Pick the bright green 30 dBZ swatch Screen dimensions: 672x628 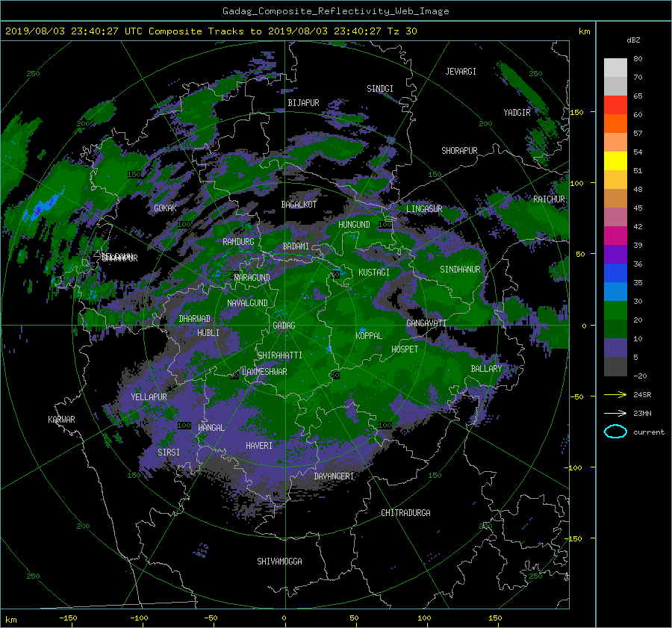pos(615,311)
